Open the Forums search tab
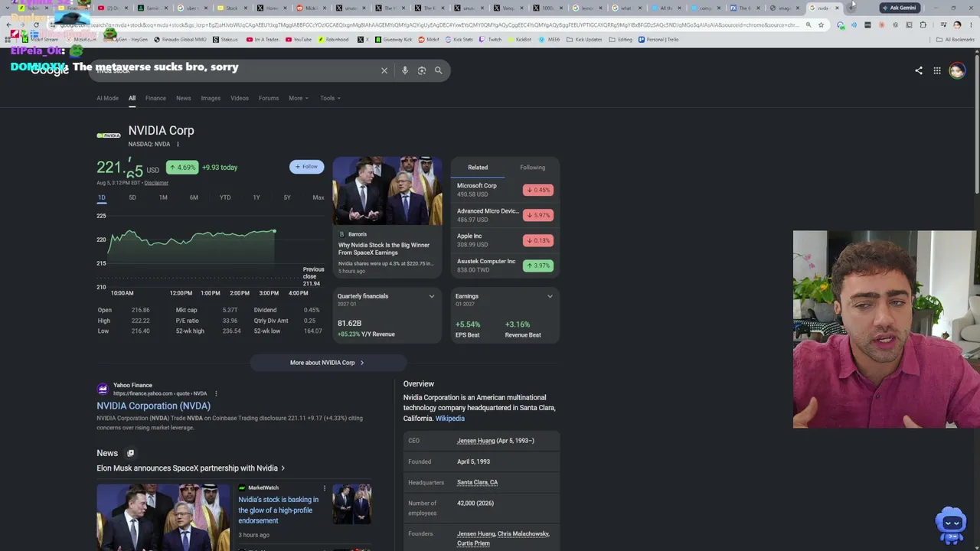980x551 pixels. point(269,98)
